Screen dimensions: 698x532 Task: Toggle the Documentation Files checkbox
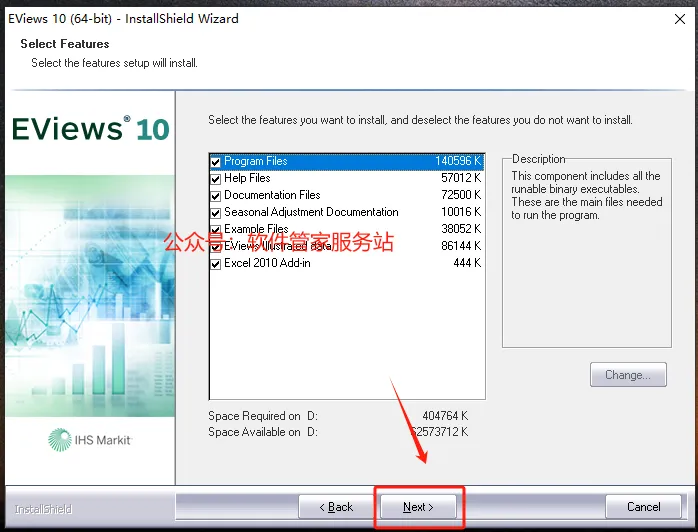pos(215,196)
